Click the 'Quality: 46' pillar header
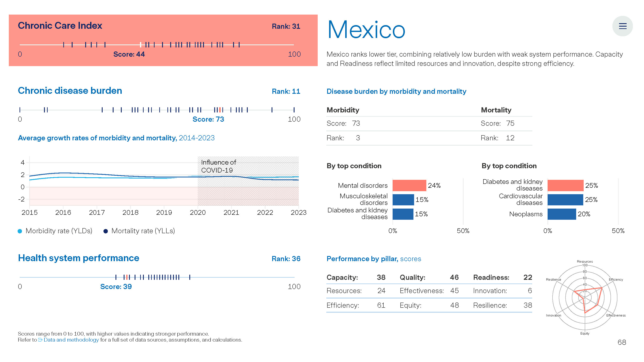Screen dimensions: 644x362 tap(429, 277)
